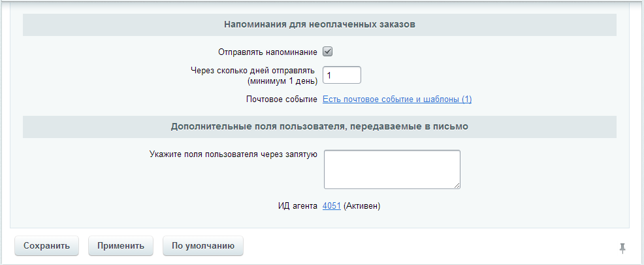Click the days-before-sending input field
Image resolution: width=644 pixels, height=265 pixels.
coord(342,75)
